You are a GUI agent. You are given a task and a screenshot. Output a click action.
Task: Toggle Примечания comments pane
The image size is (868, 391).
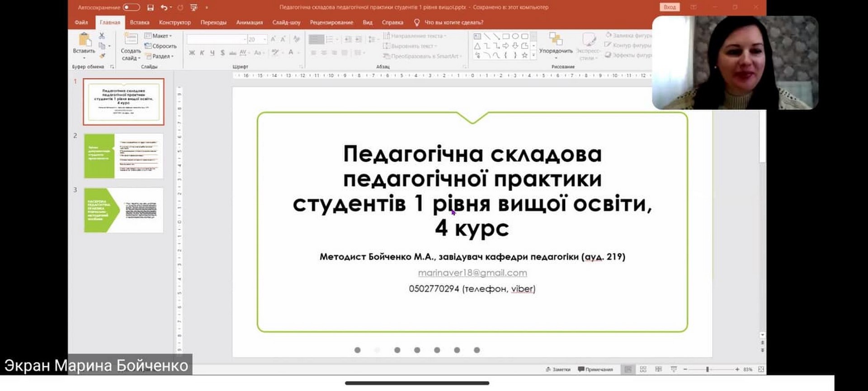click(595, 369)
